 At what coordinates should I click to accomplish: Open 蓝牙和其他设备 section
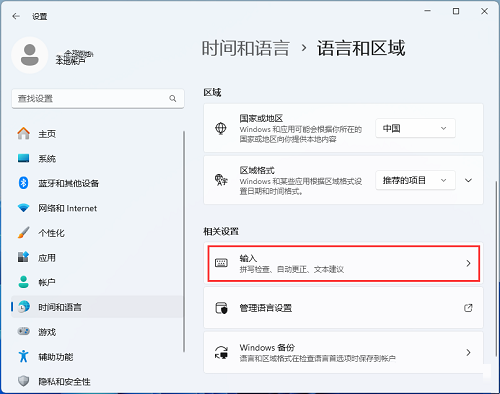pos(97,183)
